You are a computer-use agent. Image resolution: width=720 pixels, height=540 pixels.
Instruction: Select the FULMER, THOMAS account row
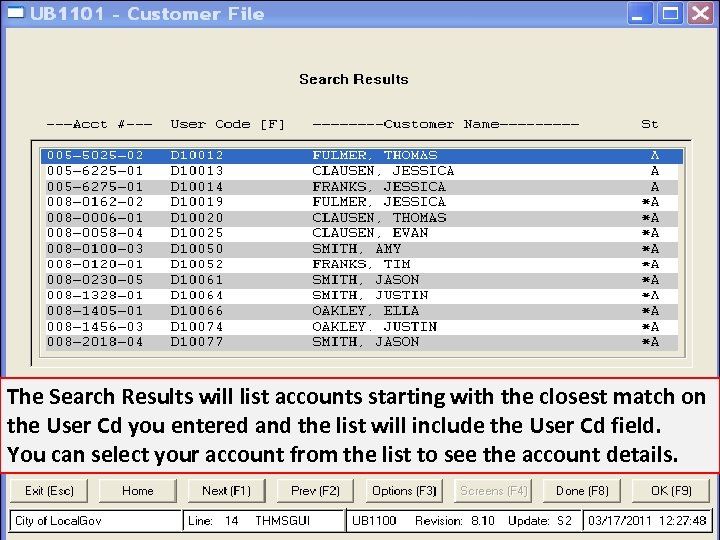point(362,156)
